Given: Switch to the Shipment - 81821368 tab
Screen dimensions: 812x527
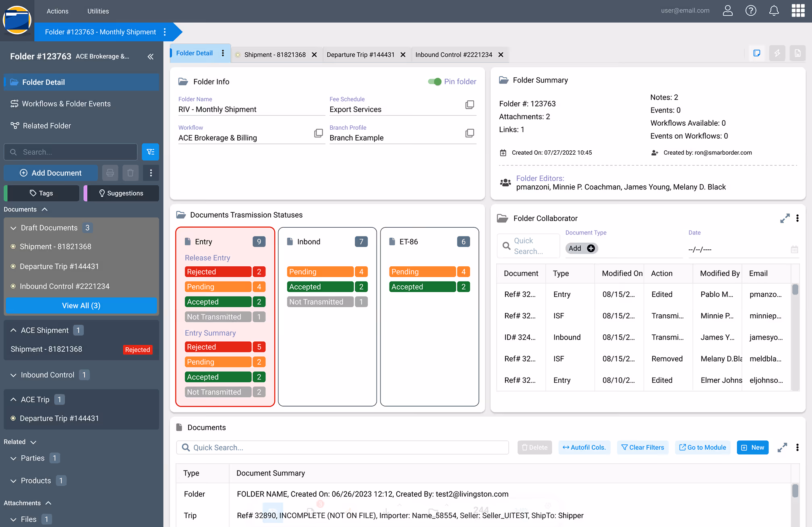Looking at the screenshot, I should (x=275, y=55).
